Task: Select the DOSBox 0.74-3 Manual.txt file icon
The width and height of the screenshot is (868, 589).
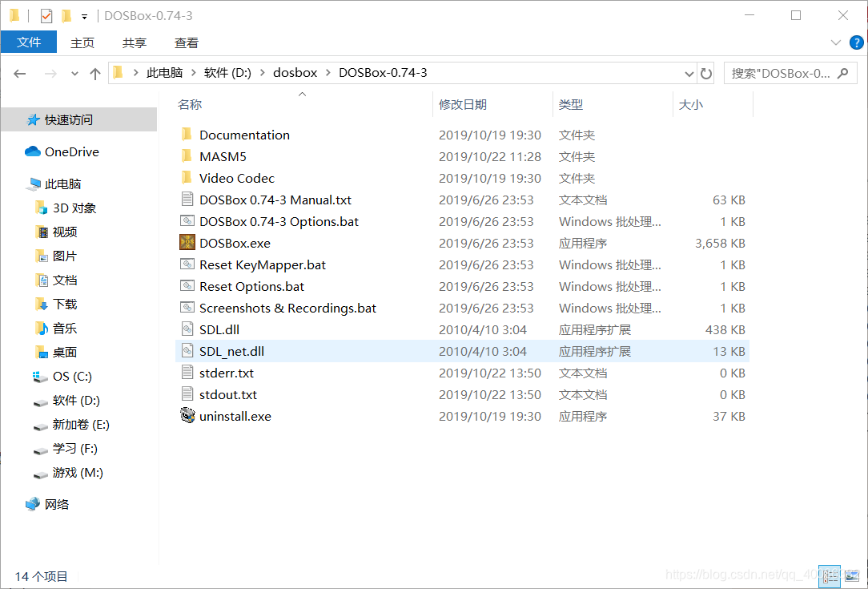Action: click(187, 200)
